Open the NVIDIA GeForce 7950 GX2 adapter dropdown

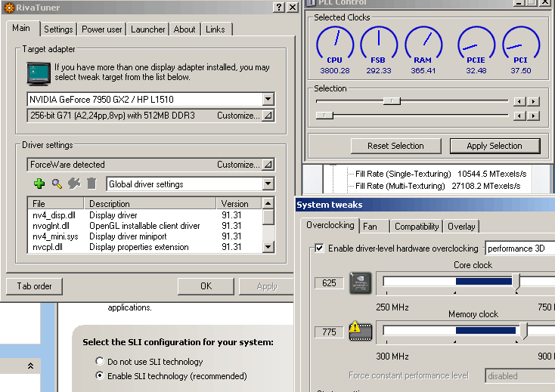click(268, 100)
